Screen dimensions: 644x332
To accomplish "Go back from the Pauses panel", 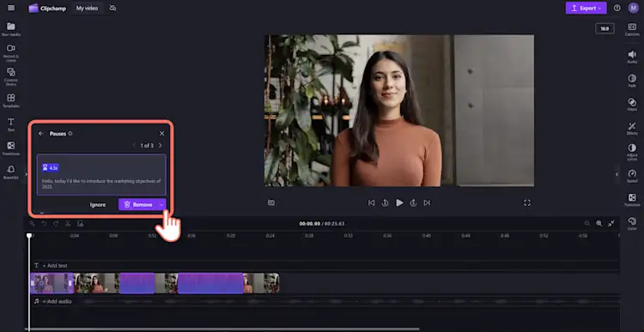I will (40, 133).
